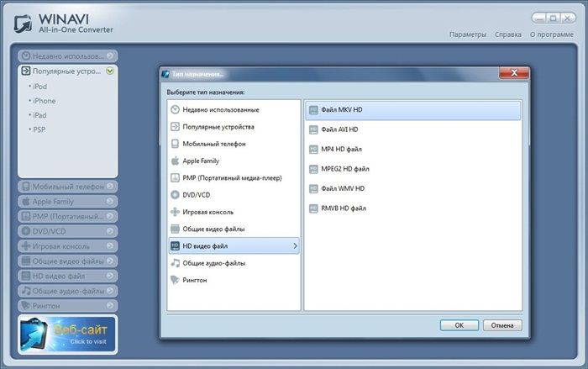Image resolution: width=588 pixels, height=369 pixels.
Task: Click the HD icon next to Файл WMV HD
Action: click(x=313, y=188)
